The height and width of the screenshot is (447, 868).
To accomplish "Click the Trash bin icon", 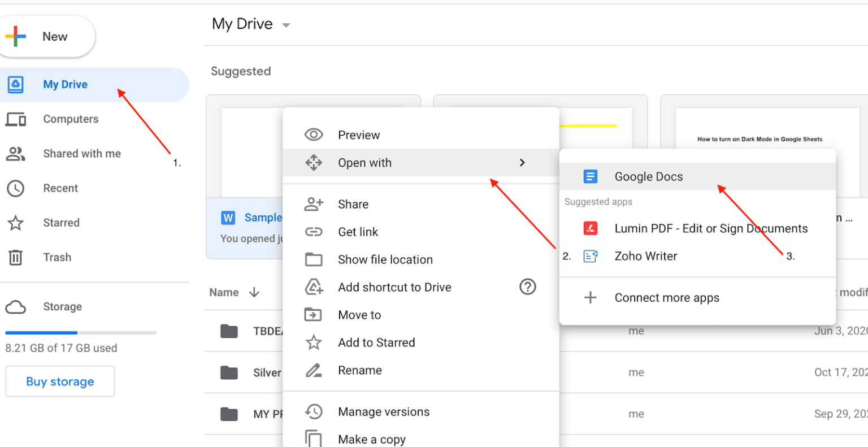I will pyautogui.click(x=15, y=257).
